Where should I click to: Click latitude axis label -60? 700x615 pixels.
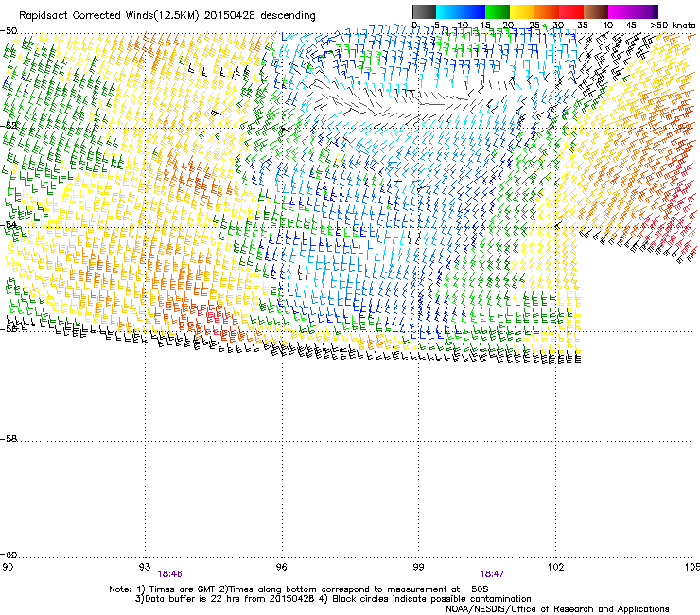tap(9, 555)
